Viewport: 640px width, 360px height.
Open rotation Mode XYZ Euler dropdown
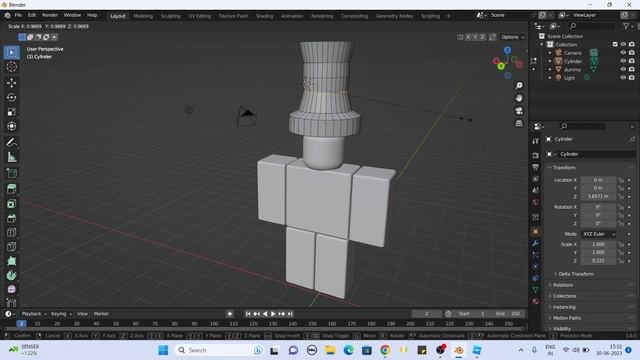click(x=598, y=234)
